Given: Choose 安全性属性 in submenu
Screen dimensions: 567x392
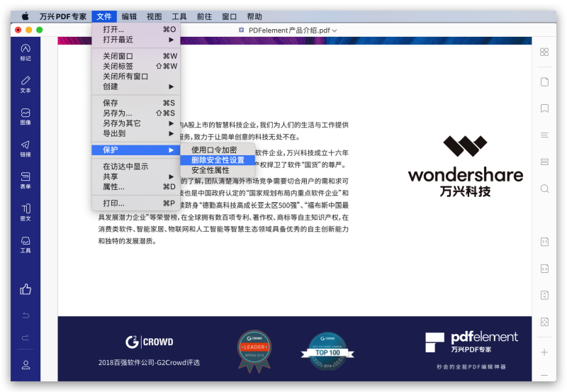Looking at the screenshot, I should 218,170.
